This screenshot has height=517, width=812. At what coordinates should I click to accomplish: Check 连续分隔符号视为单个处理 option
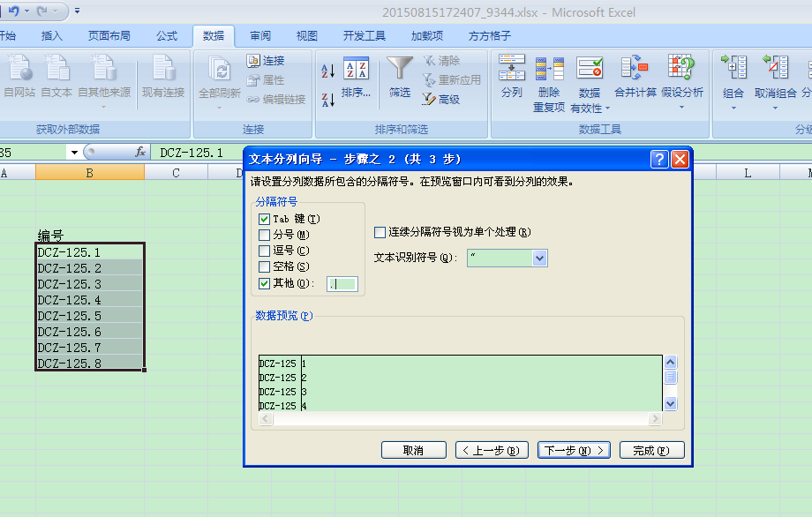pyautogui.click(x=380, y=232)
